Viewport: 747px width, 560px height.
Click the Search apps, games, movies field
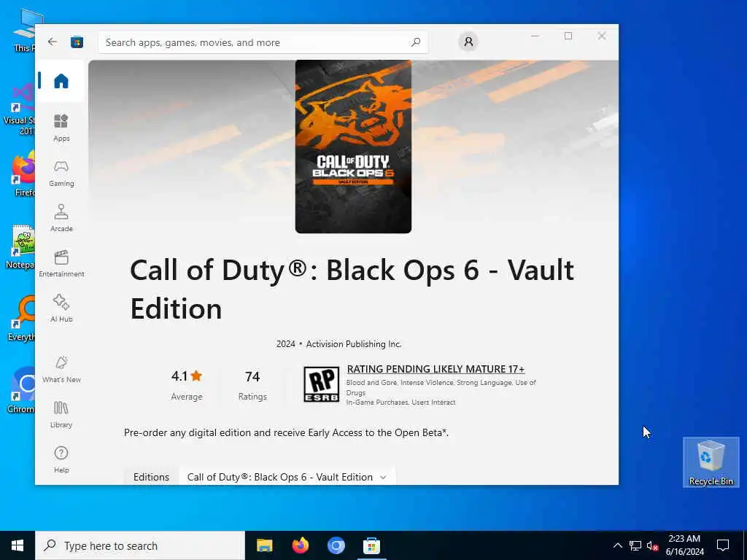(x=263, y=42)
